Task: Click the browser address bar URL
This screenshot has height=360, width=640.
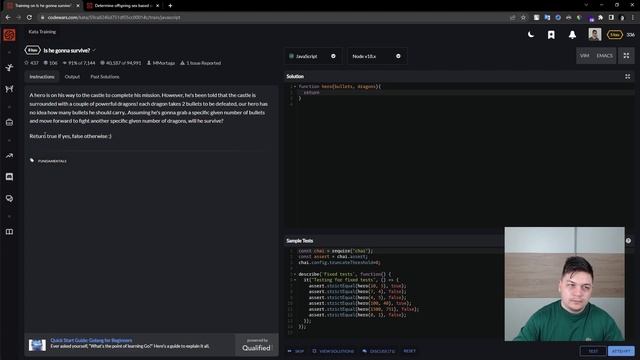Action: click(114, 18)
